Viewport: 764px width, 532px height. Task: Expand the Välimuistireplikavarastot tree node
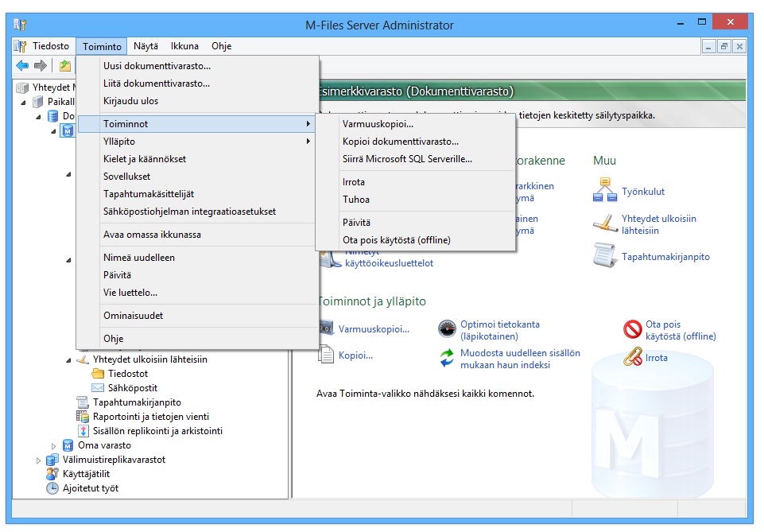pos(38,460)
